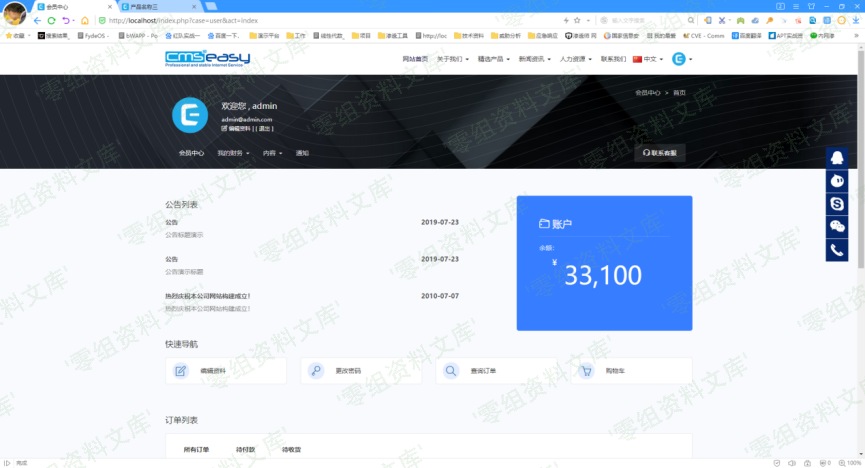865x468 pixels.
Task: Click the shopping cart quick-nav icon
Action: [586, 371]
